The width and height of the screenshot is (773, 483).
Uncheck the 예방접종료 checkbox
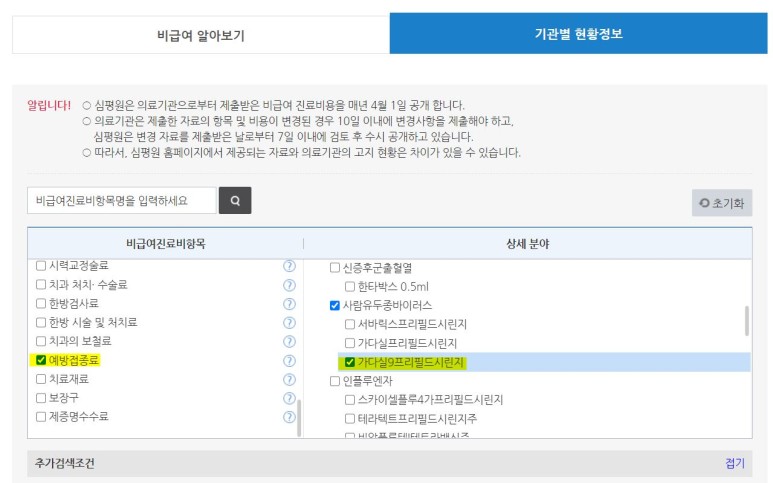(41, 360)
